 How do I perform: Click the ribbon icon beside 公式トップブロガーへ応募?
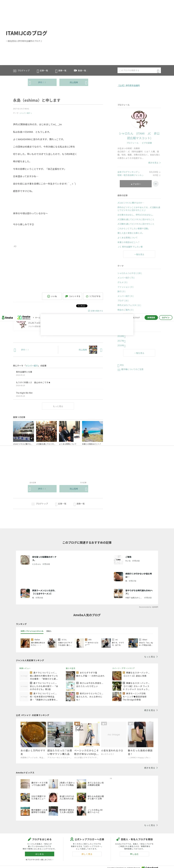[x=72, y=839]
